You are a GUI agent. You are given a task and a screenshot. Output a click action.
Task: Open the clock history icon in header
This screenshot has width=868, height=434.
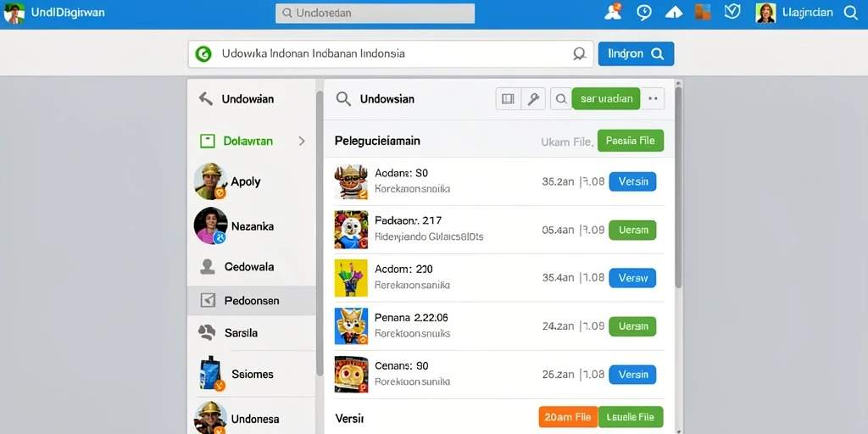tap(644, 13)
